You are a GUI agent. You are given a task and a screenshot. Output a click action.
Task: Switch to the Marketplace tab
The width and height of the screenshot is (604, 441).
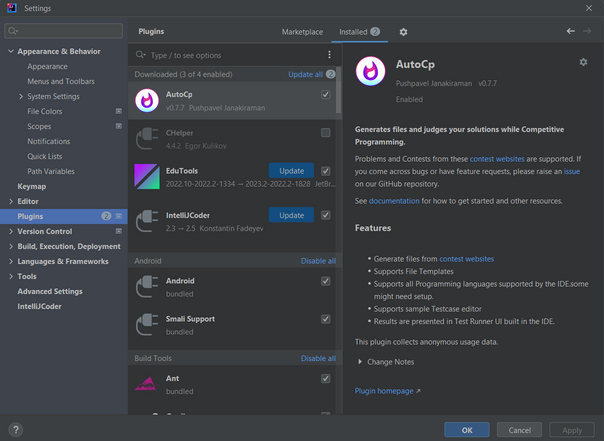pos(302,32)
